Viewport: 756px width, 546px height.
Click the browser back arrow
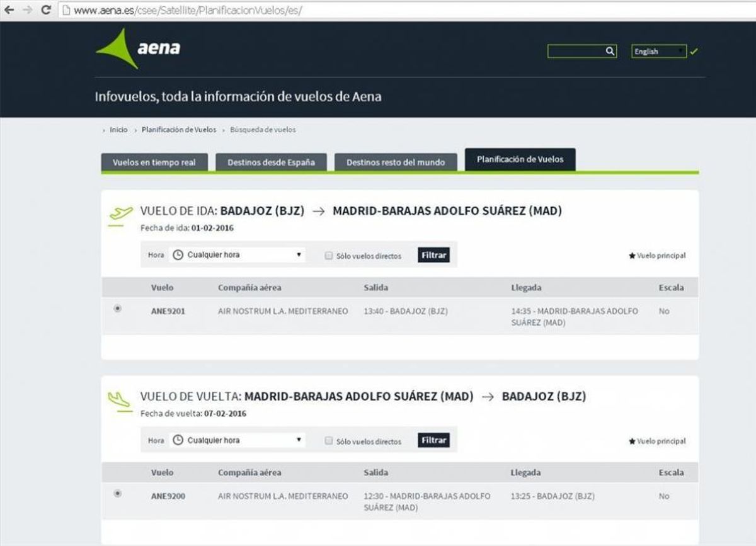pyautogui.click(x=9, y=10)
